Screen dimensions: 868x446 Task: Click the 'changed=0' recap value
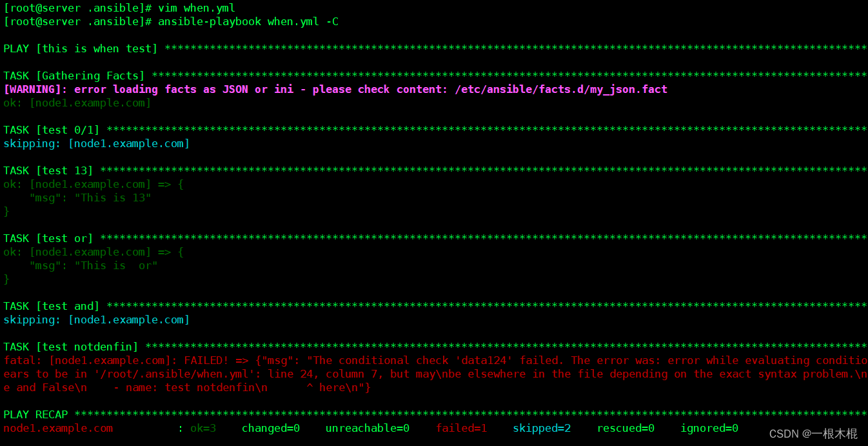271,428
